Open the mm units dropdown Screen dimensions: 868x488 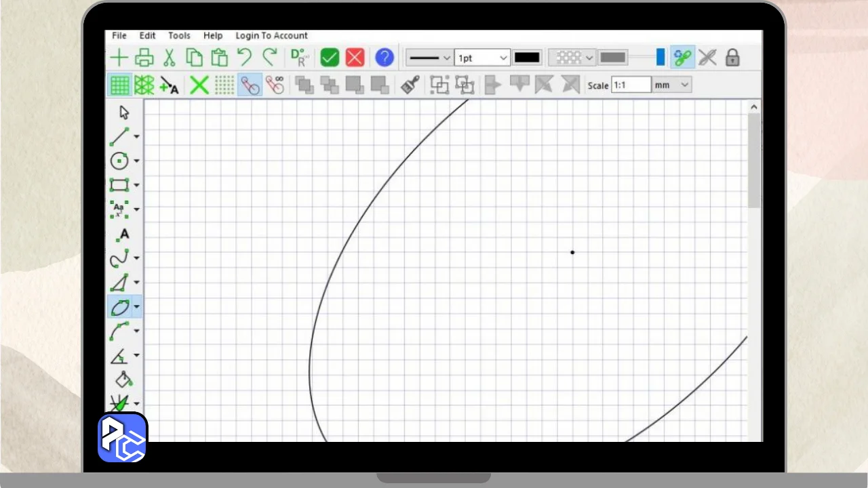click(671, 85)
